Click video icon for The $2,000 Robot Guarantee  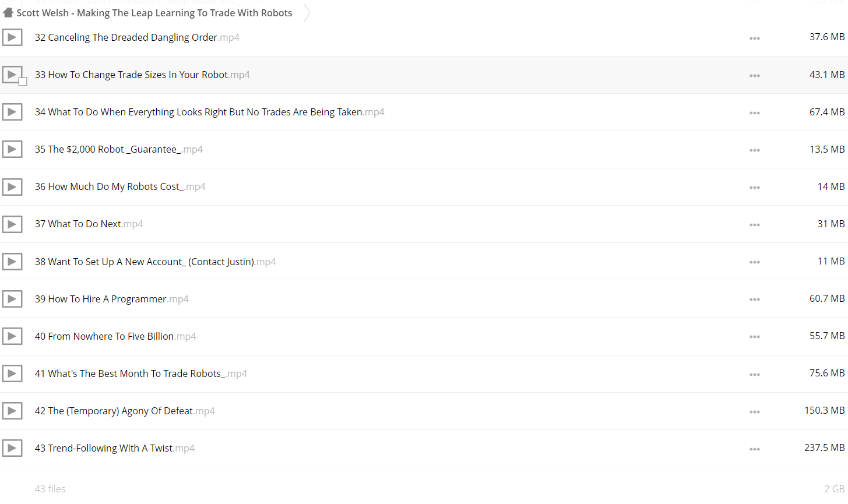12,149
